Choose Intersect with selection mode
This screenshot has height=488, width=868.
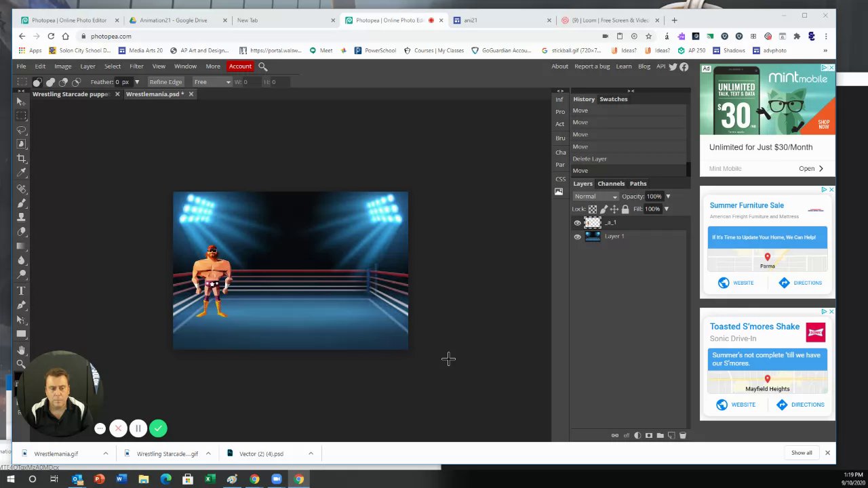[x=76, y=82]
